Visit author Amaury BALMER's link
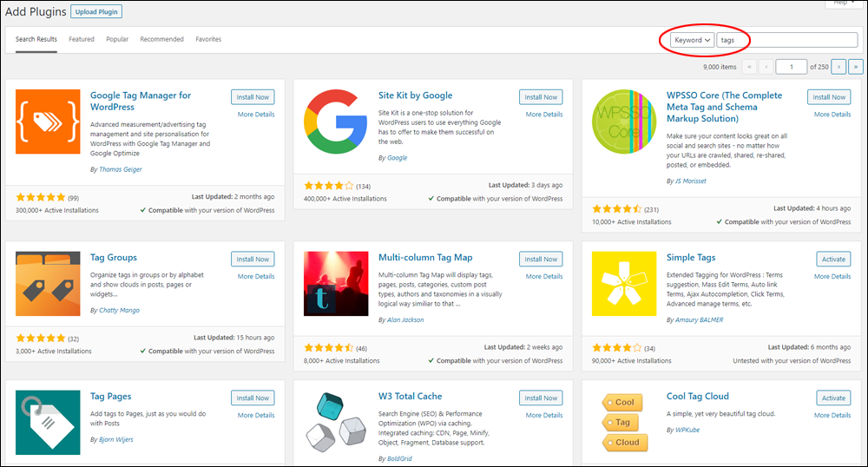 pos(699,320)
